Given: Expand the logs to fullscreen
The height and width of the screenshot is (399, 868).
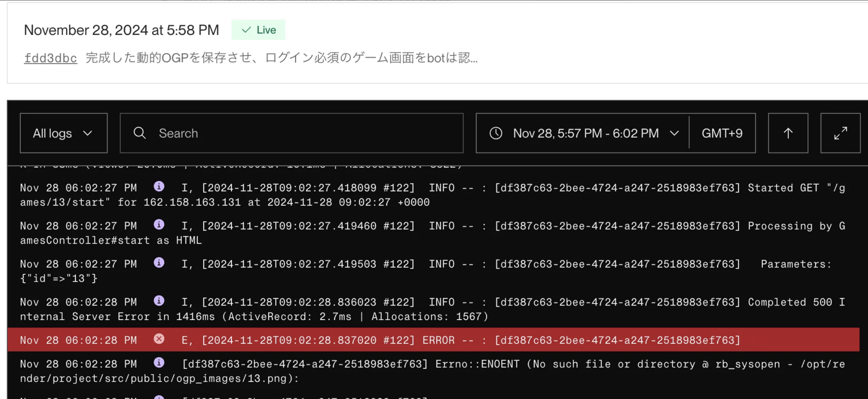Looking at the screenshot, I should (840, 133).
